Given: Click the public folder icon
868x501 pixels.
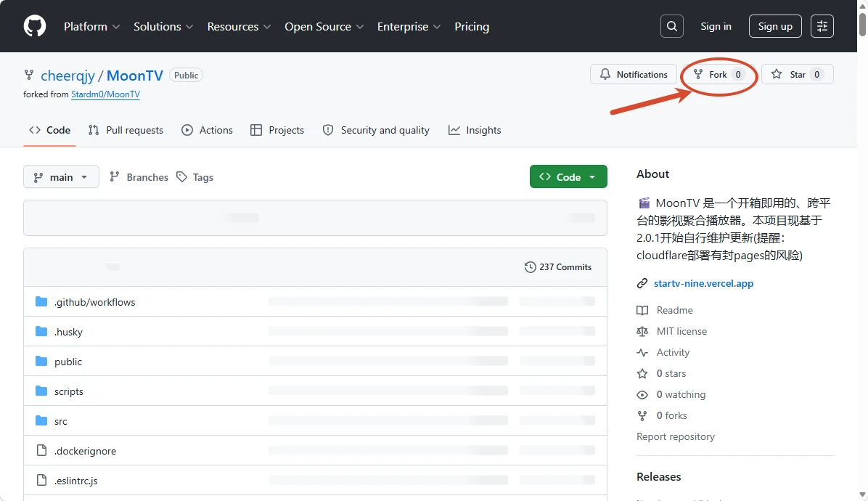Looking at the screenshot, I should click(41, 362).
